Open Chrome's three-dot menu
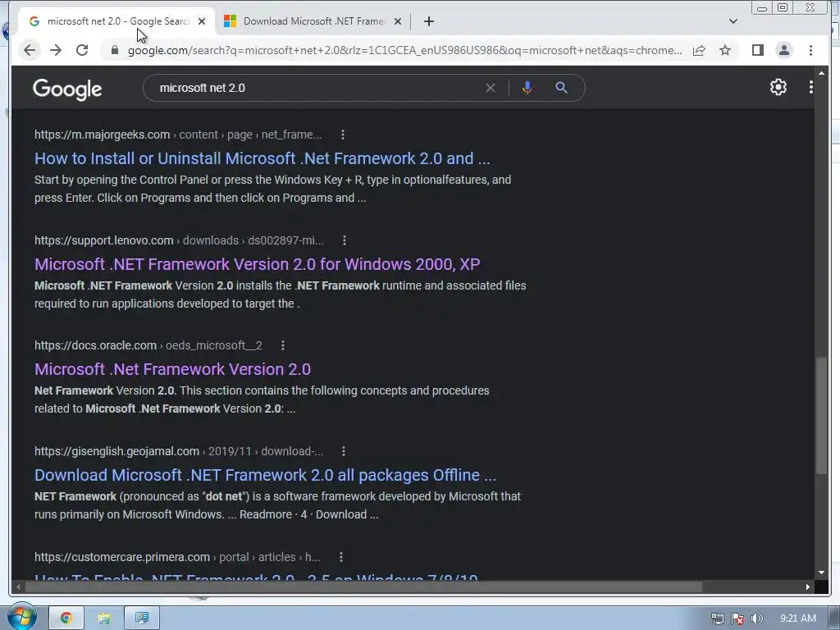The height and width of the screenshot is (630, 840). [x=810, y=50]
